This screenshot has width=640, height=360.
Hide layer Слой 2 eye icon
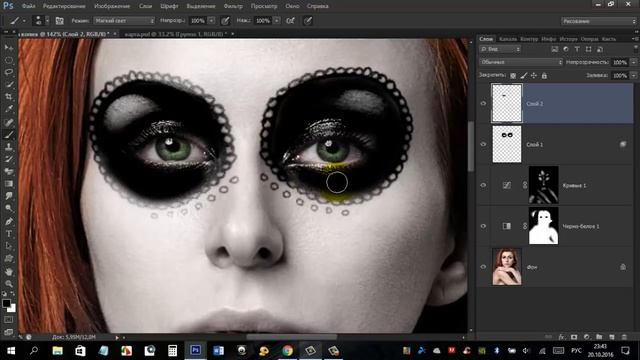click(483, 103)
